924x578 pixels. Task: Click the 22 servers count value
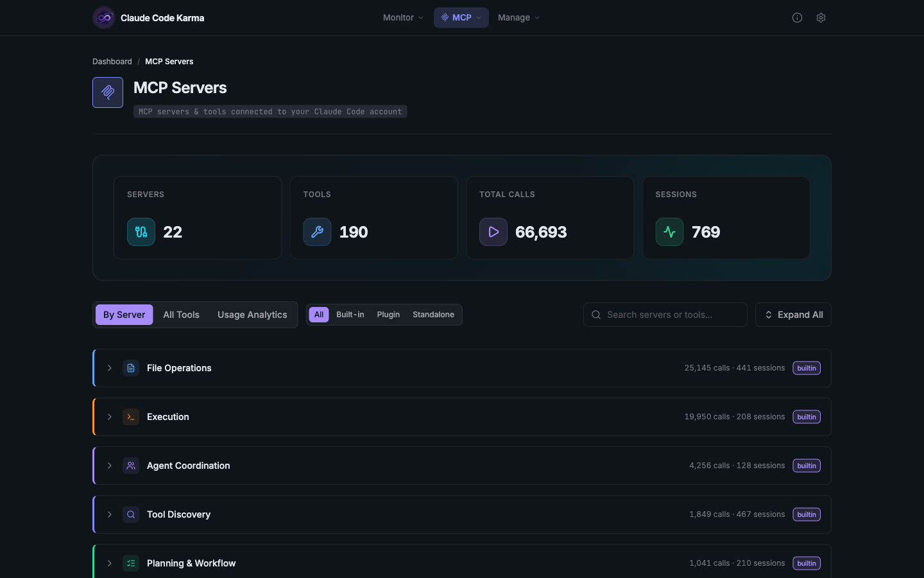[173, 232]
